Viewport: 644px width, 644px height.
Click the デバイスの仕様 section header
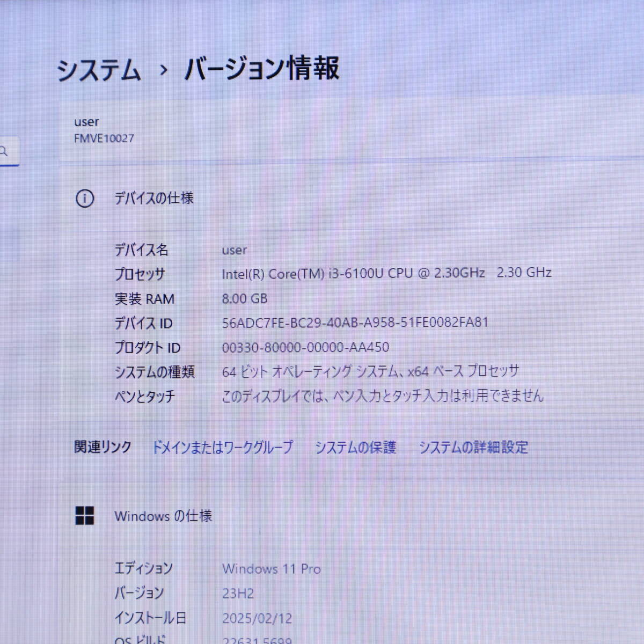pyautogui.click(x=154, y=198)
